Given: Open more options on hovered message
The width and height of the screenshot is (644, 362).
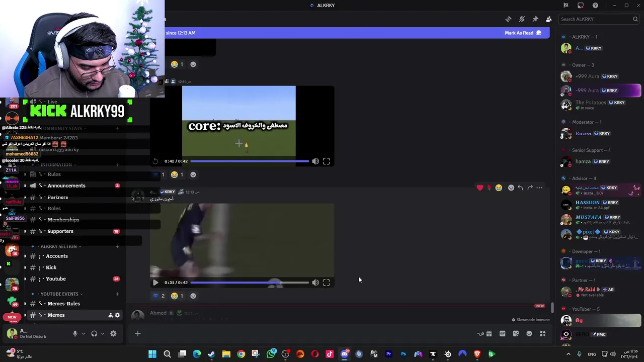Looking at the screenshot, I should pos(539,188).
